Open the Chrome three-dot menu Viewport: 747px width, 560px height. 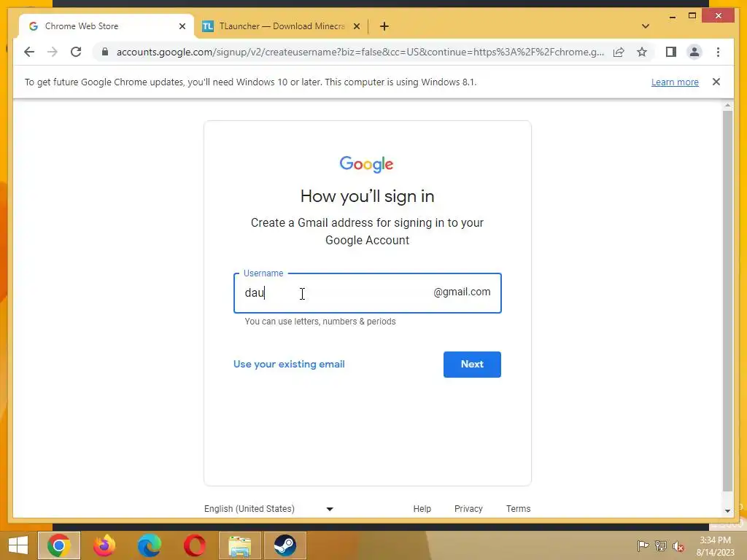point(718,52)
